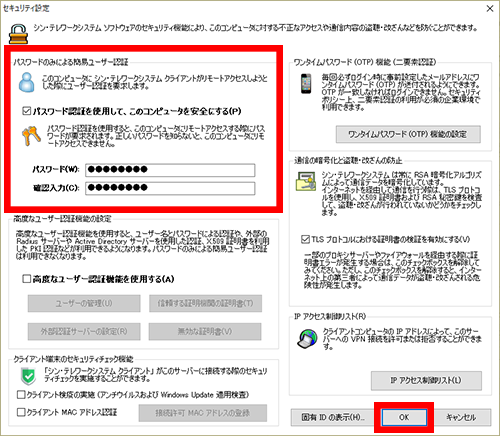Enable クライアント検疫の実施 checkbox
Image resolution: width=500 pixels, height=436 pixels.
[21, 395]
